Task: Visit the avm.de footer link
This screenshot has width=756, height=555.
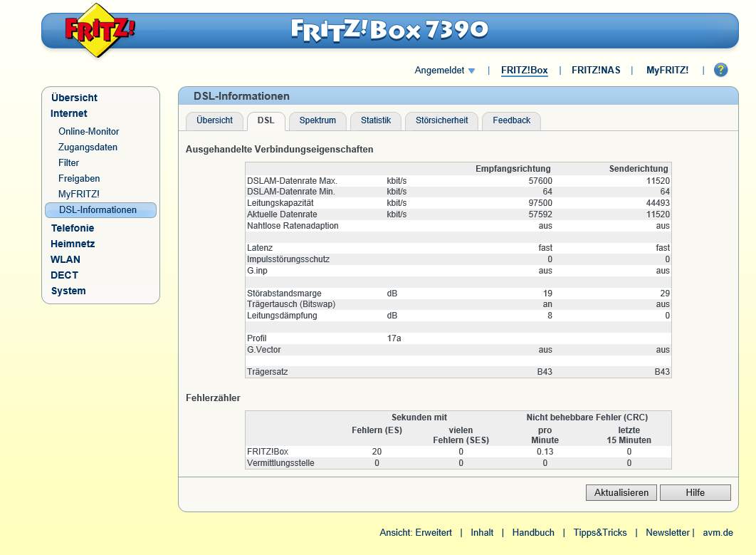Action: pyautogui.click(x=718, y=533)
